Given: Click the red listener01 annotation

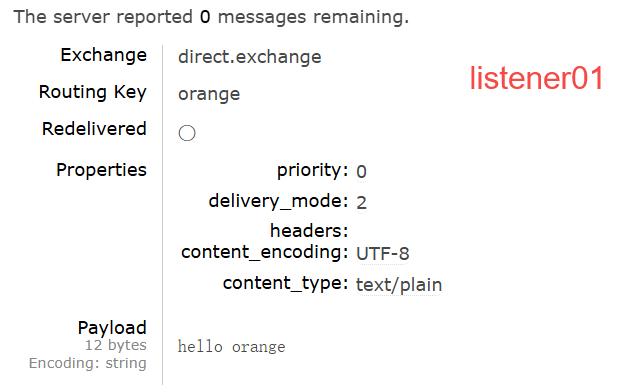Looking at the screenshot, I should [536, 78].
